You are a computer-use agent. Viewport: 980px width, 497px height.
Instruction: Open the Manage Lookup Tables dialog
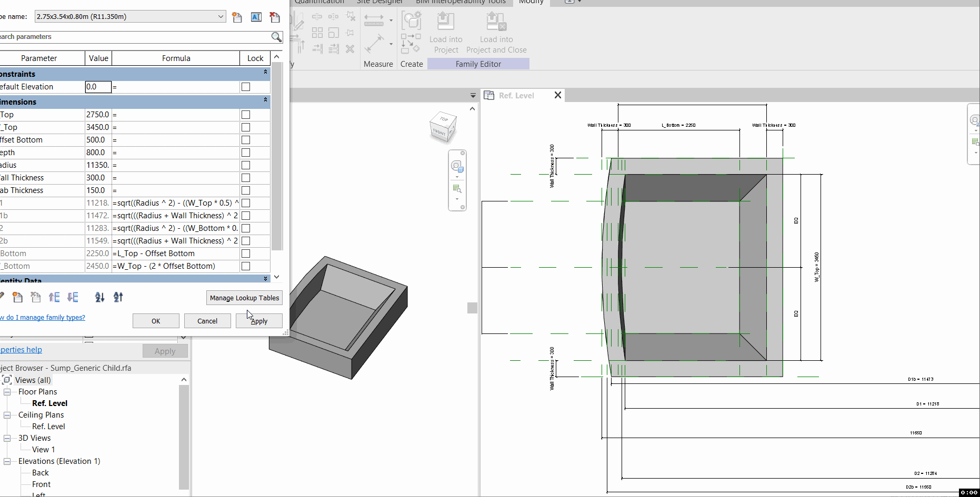coord(244,298)
